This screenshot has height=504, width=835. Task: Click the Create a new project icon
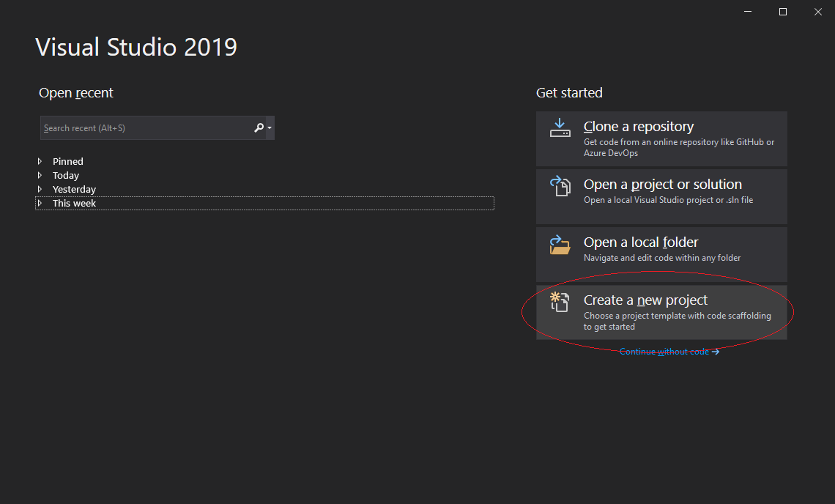click(560, 302)
